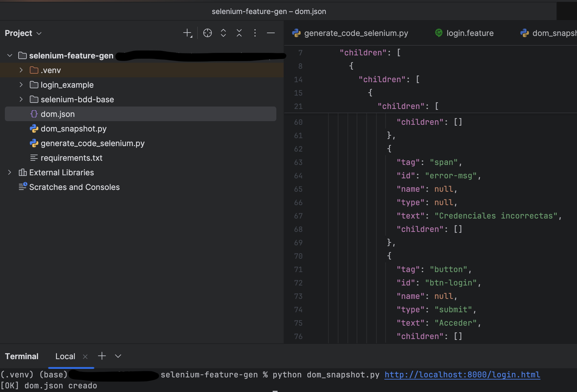Switch to generate_code_selenium.py editor tab
The width and height of the screenshot is (577, 392).
pyautogui.click(x=350, y=33)
